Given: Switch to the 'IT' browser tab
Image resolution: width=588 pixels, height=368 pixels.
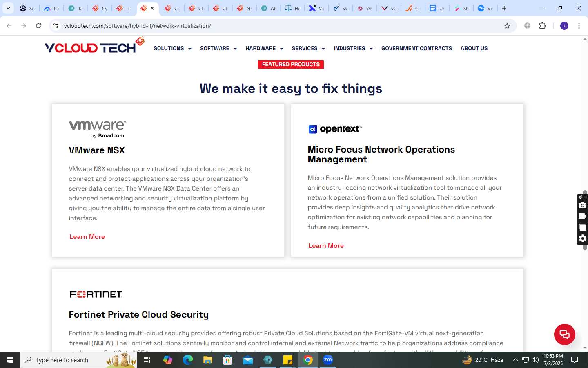Looking at the screenshot, I should [x=124, y=8].
